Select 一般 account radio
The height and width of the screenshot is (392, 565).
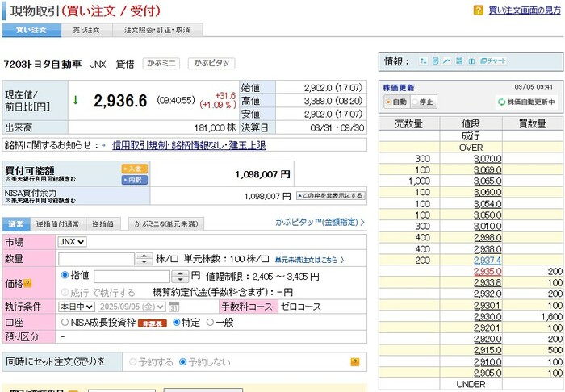[210, 322]
